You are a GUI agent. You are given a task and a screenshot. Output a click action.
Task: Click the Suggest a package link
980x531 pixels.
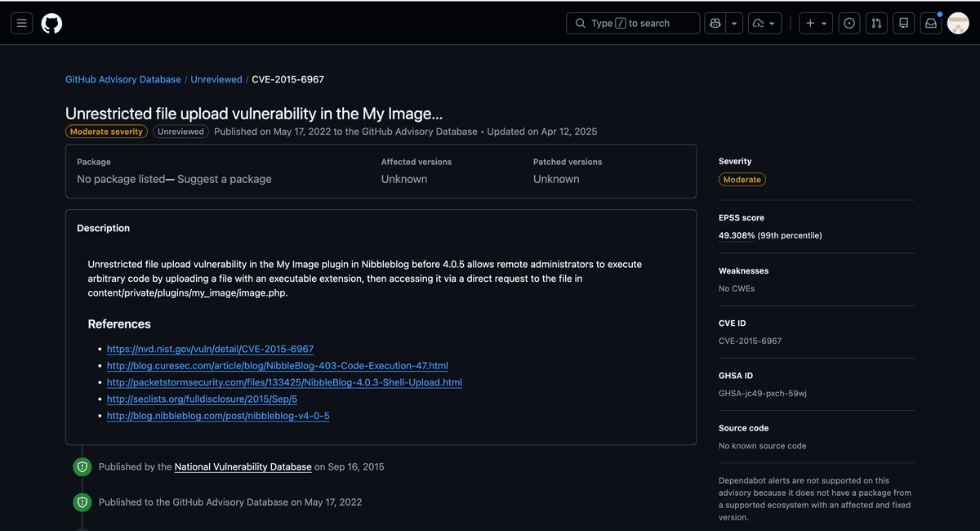[x=225, y=179]
